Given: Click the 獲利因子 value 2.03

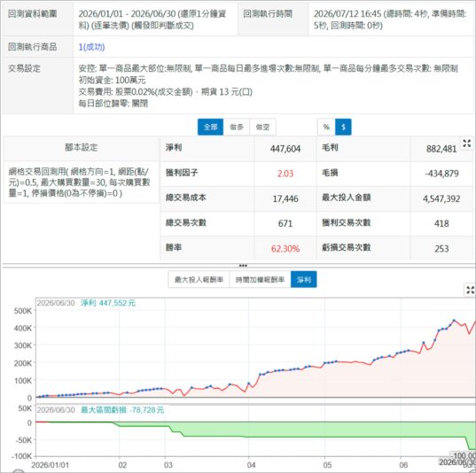Looking at the screenshot, I should coord(285,174).
